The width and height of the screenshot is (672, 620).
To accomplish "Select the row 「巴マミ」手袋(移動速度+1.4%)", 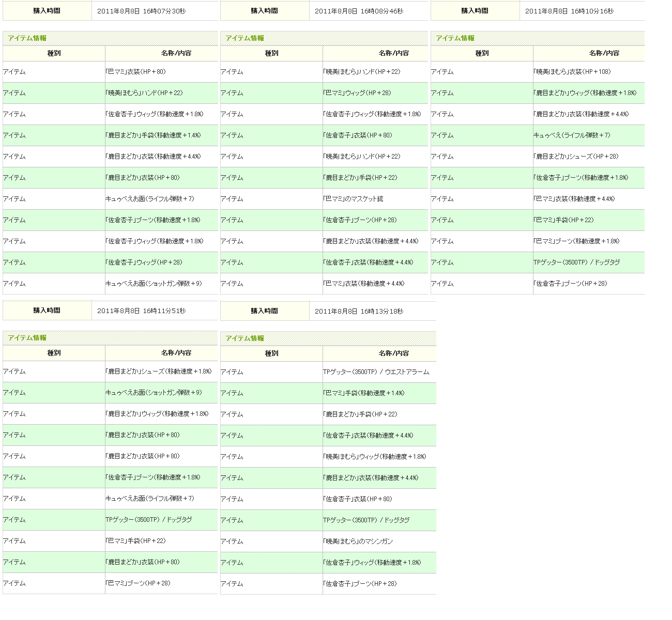I will pyautogui.click(x=328, y=393).
